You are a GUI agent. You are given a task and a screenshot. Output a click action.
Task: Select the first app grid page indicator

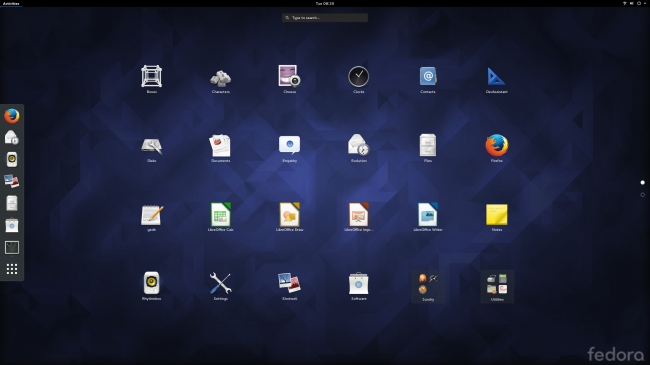pos(643,182)
